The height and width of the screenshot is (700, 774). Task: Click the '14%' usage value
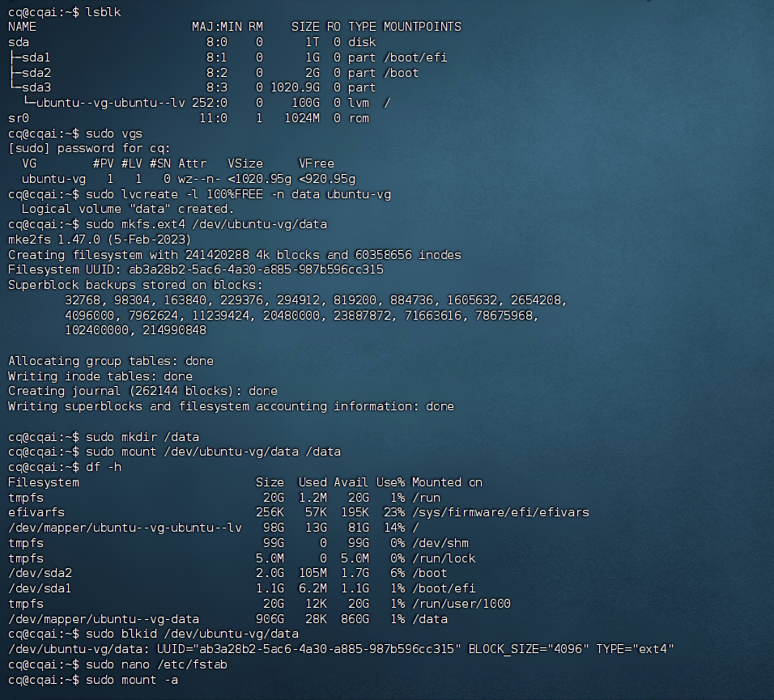point(394,528)
